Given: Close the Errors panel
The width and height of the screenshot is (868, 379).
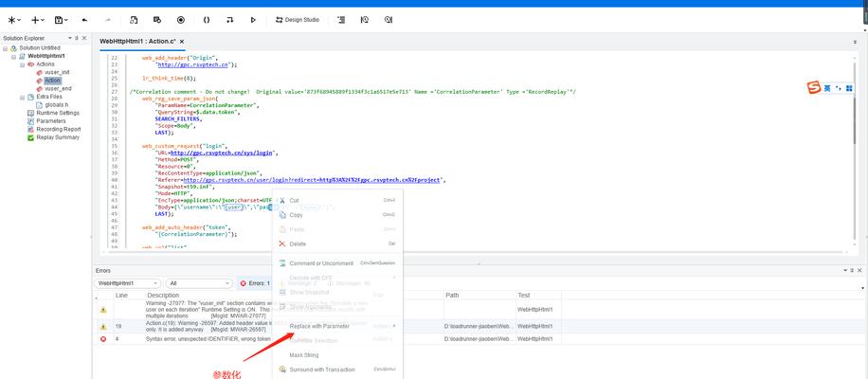Looking at the screenshot, I should (x=859, y=271).
